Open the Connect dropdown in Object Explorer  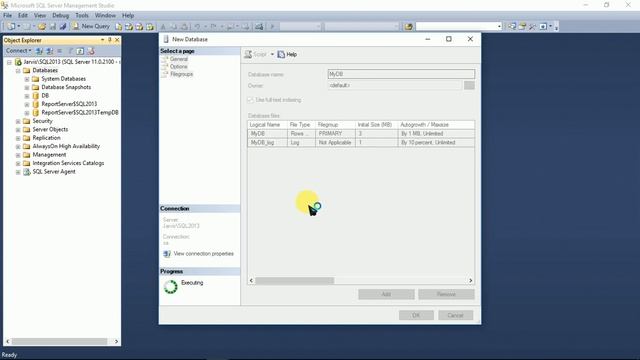tap(18, 51)
